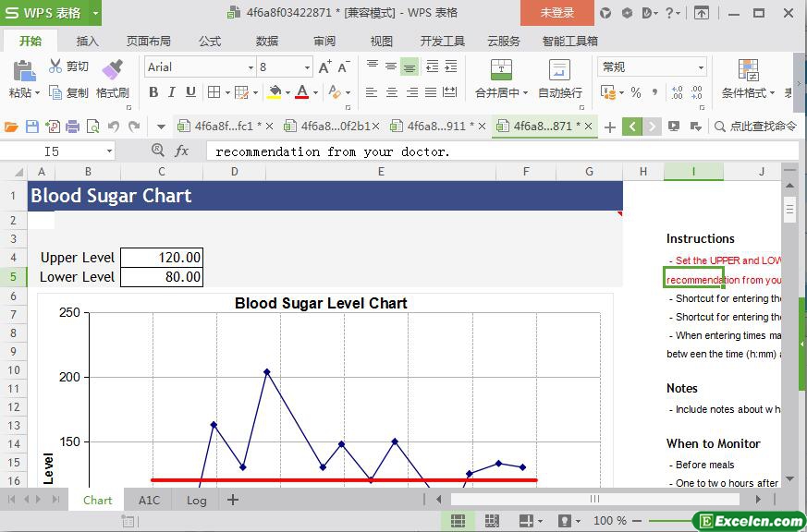Viewport: 807px width, 532px height.
Task: Click decrease decimal places icon
Action: pyautogui.click(x=696, y=92)
